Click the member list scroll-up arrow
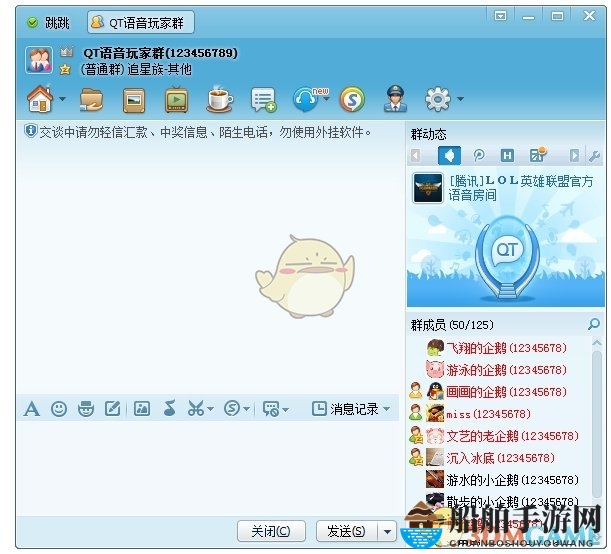 tap(597, 343)
